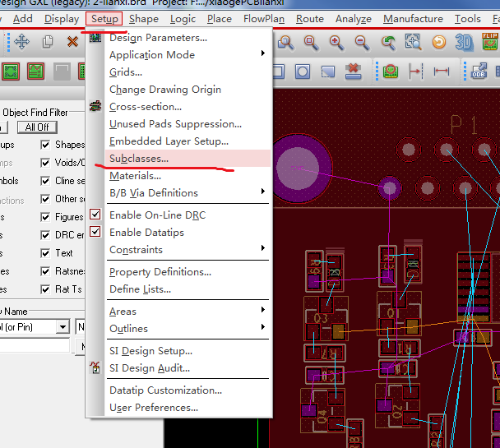
Task: Click the orange Refresh icon
Action: click(439, 42)
